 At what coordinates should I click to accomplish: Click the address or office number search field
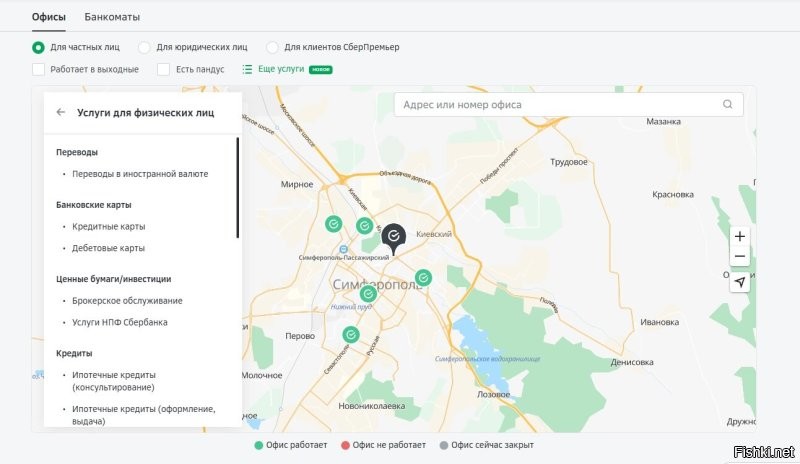pyautogui.click(x=568, y=105)
